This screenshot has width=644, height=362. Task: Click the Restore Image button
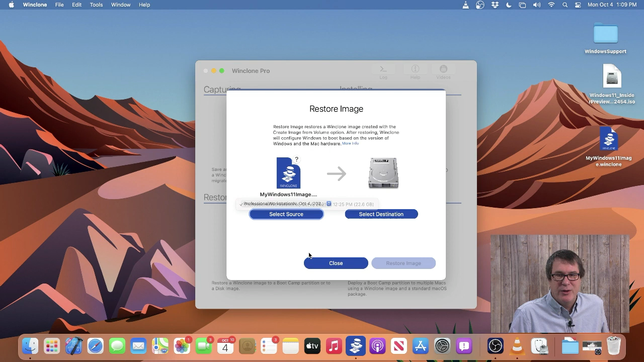[403, 263]
